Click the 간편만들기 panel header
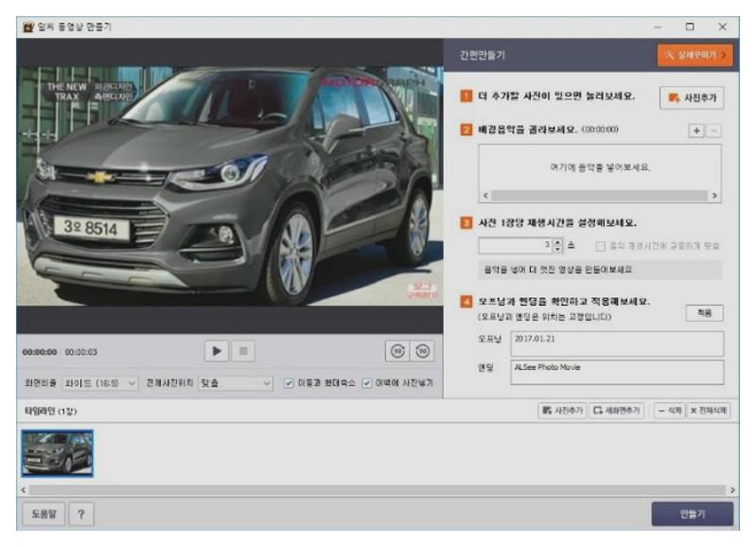This screenshot has width=756, height=547. [x=483, y=55]
